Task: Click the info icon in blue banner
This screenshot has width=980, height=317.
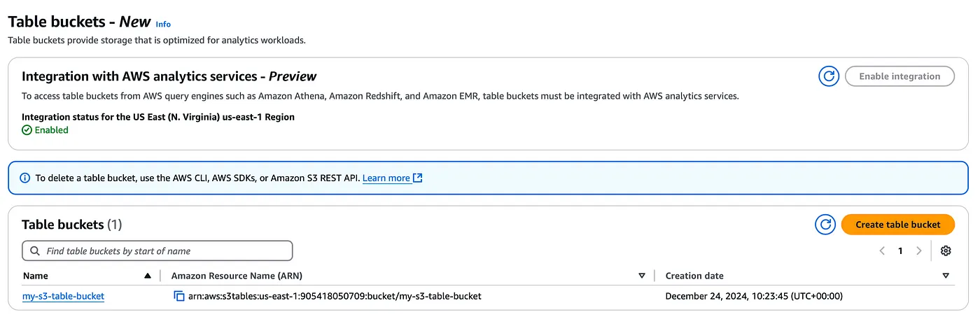Action: point(25,178)
